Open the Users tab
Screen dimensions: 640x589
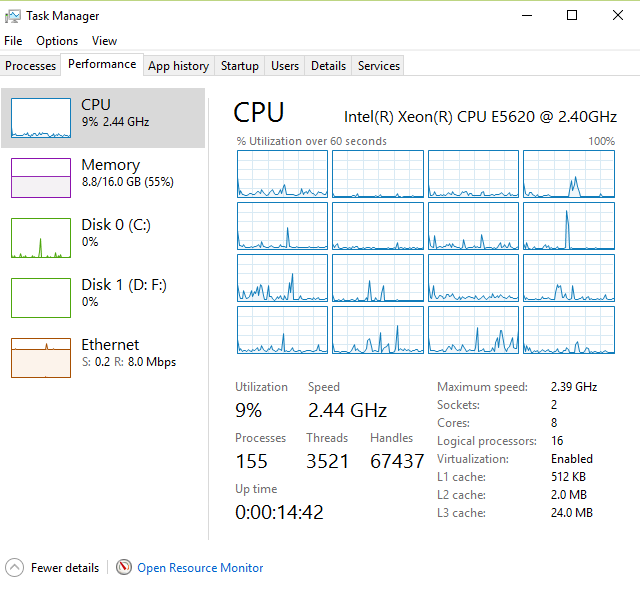285,66
